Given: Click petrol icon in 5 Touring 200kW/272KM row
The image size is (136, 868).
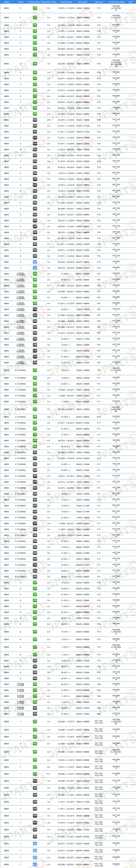Looking at the screenshot, I should point(35,423).
